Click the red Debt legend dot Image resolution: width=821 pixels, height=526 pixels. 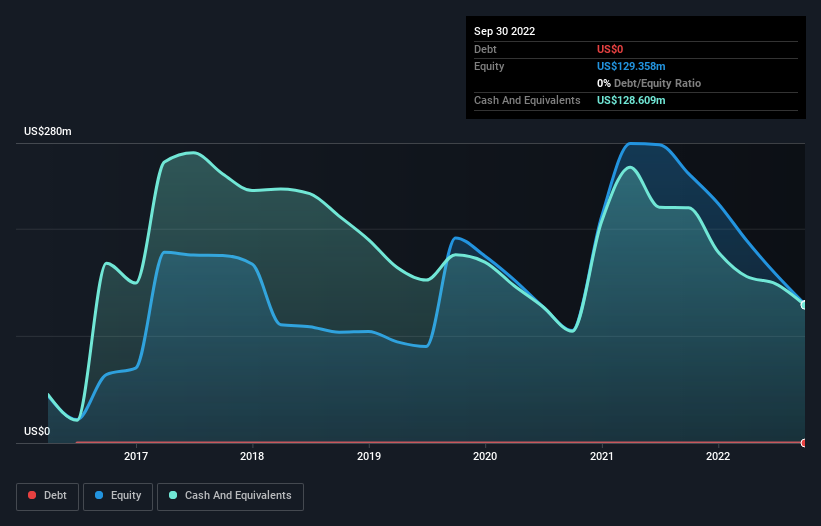[32, 495]
